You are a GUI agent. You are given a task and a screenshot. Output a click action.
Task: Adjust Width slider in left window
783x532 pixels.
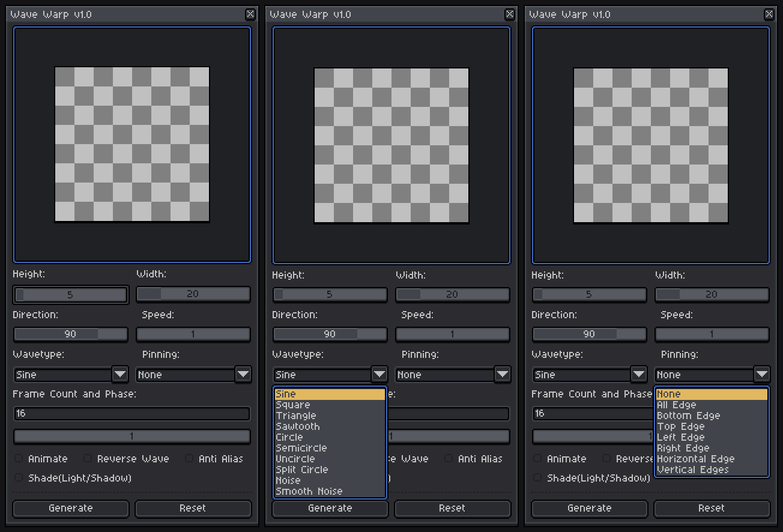[x=193, y=294]
